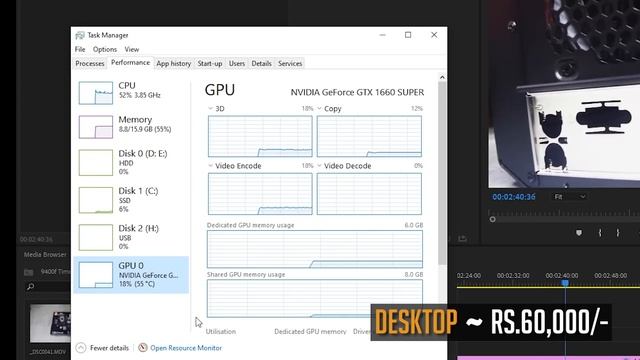
Task: Click the CPU usage mini graph thumbnail
Action: pos(96,93)
